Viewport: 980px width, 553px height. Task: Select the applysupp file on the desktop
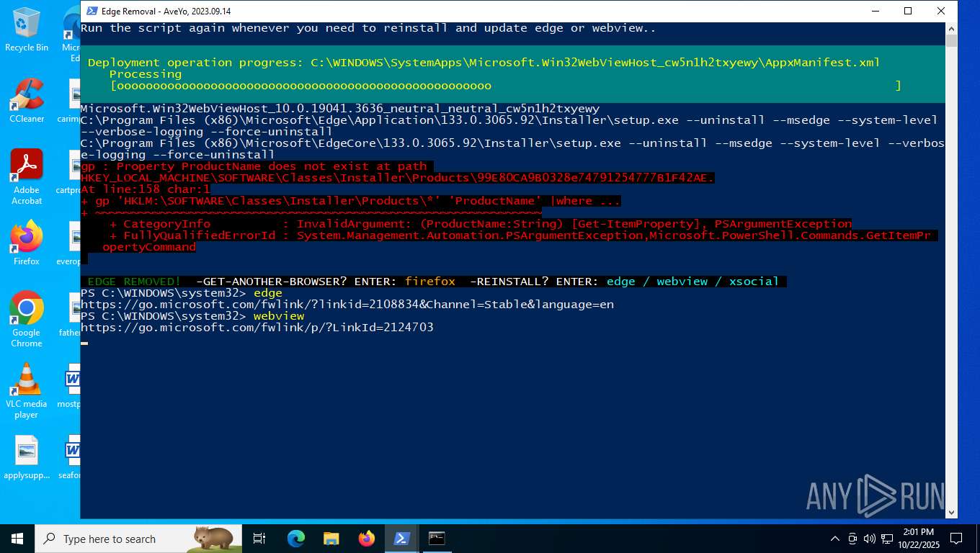pos(27,457)
